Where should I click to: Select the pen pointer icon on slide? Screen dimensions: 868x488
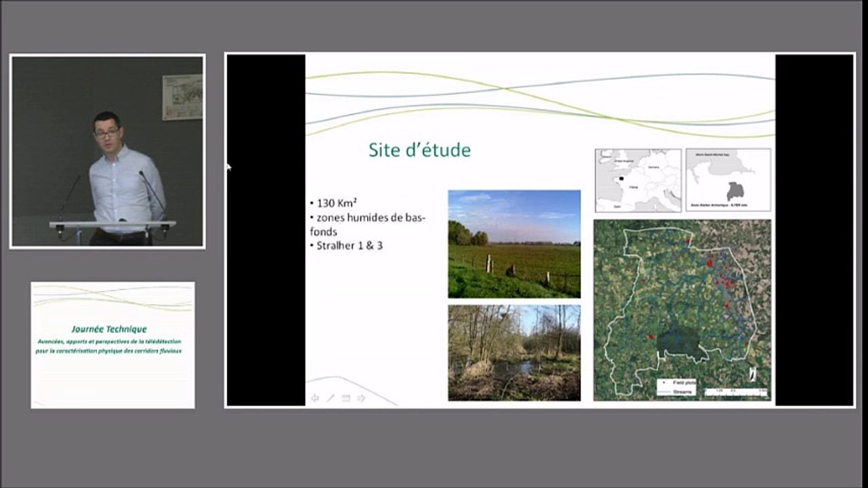coord(331,398)
